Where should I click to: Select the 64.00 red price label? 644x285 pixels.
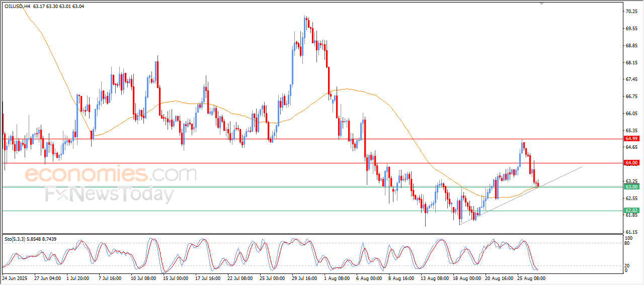pos(631,163)
